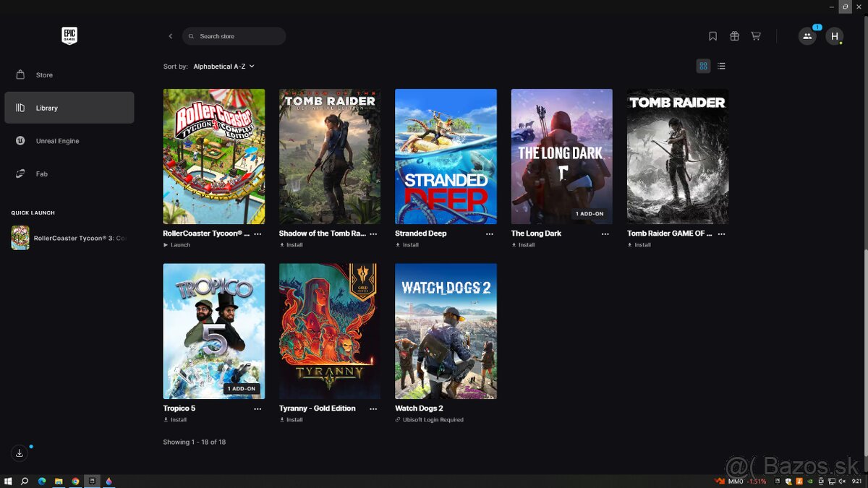Go back with the back arrow
This screenshot has width=868, height=488.
[x=171, y=36]
